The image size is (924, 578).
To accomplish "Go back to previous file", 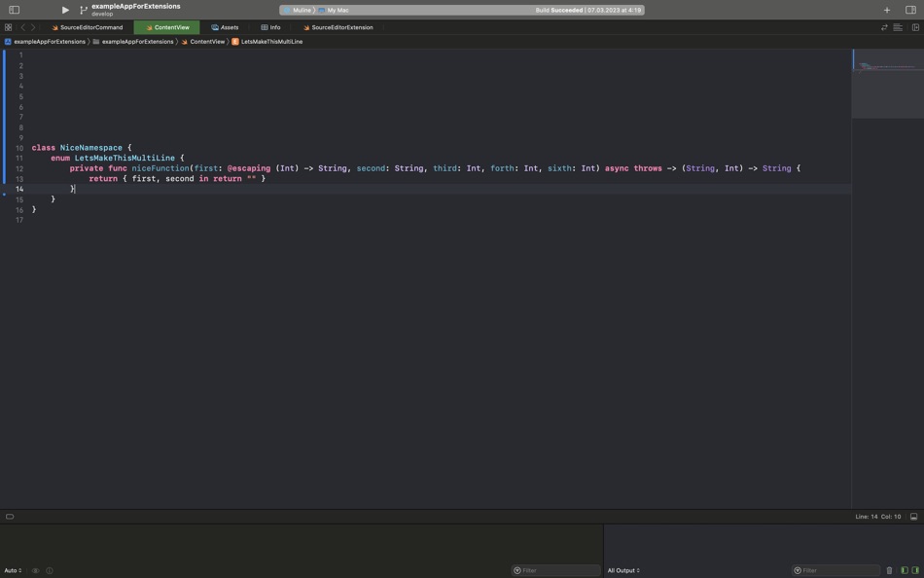I will [x=23, y=27].
